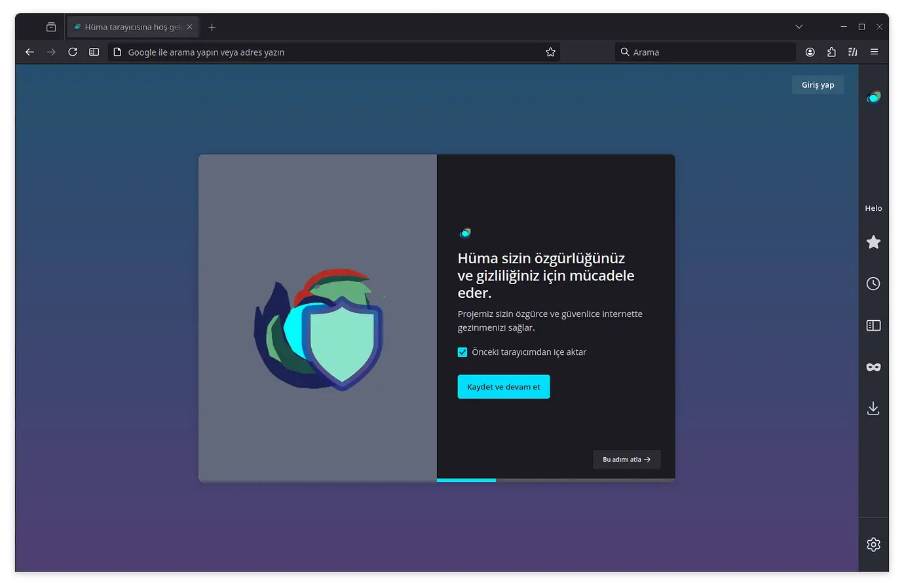
Task: Open the hamburger application menu
Action: (x=874, y=52)
